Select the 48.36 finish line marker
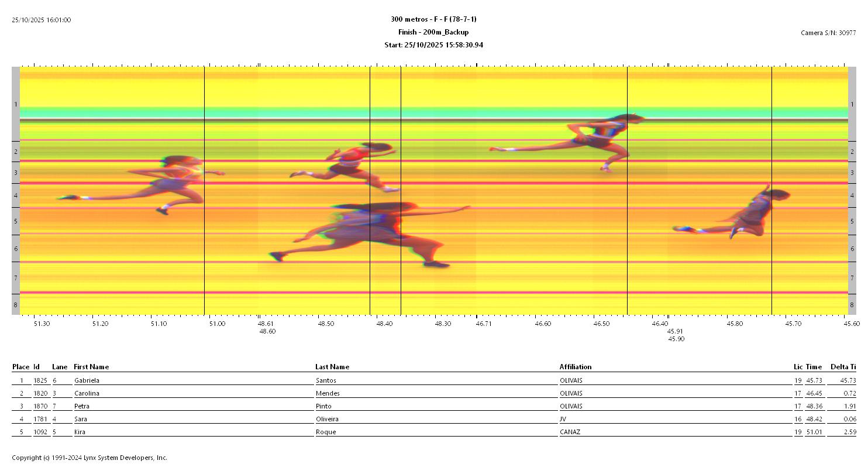The image size is (868, 474). click(401, 190)
